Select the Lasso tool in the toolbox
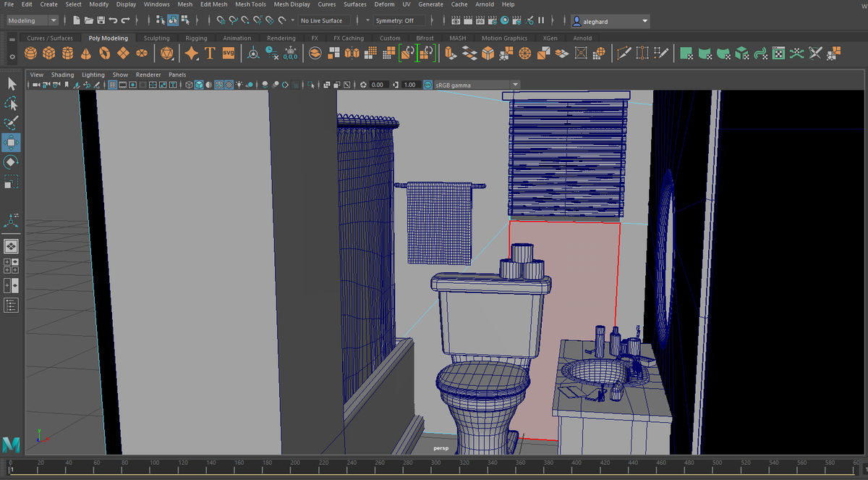The height and width of the screenshot is (480, 868). (11, 104)
